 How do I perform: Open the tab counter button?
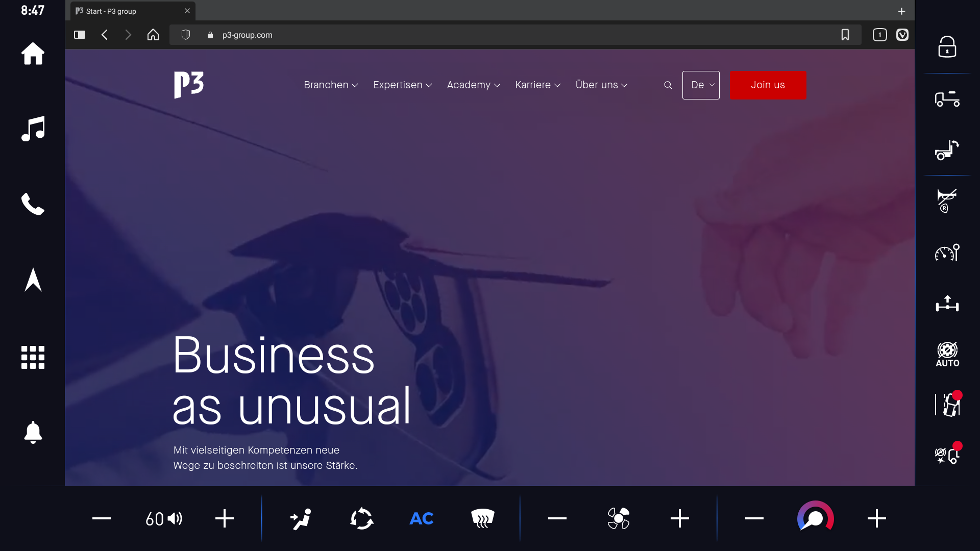pyautogui.click(x=879, y=35)
